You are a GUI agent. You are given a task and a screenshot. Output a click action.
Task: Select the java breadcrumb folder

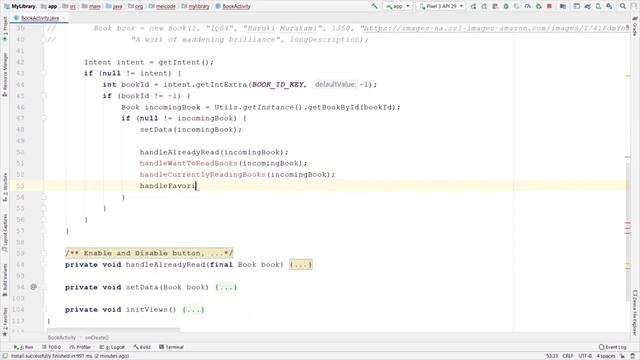(114, 6)
